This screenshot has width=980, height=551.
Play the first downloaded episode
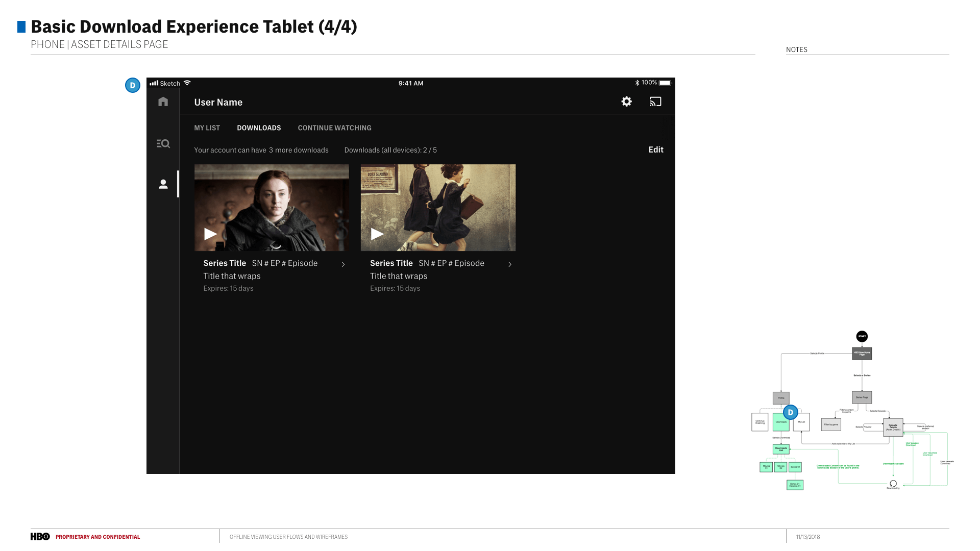210,234
